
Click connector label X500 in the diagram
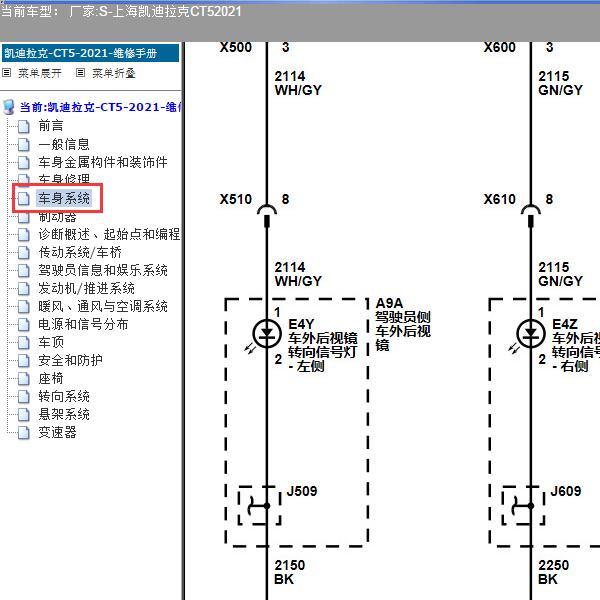[236, 47]
